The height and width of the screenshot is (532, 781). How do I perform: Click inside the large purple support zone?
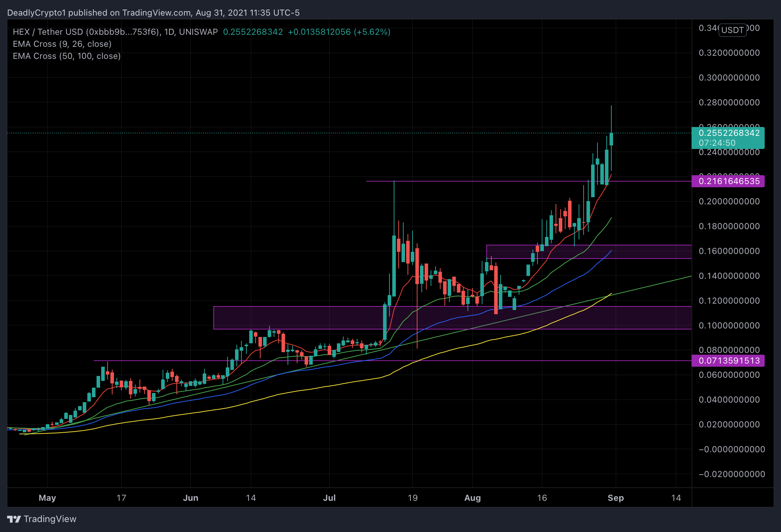[302, 318]
